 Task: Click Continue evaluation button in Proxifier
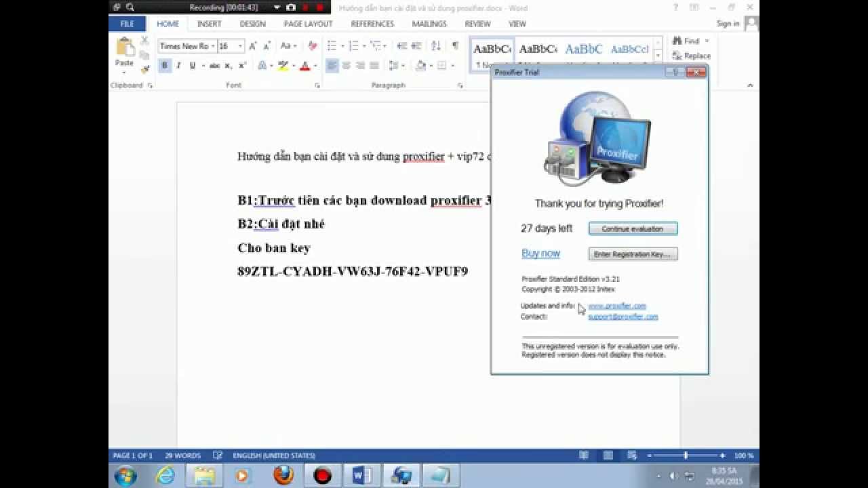pos(633,228)
